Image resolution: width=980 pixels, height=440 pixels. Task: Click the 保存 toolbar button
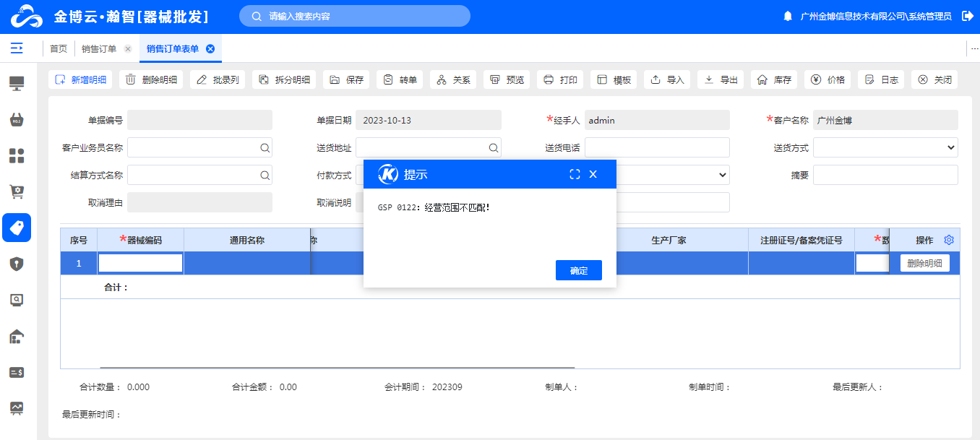click(x=347, y=80)
